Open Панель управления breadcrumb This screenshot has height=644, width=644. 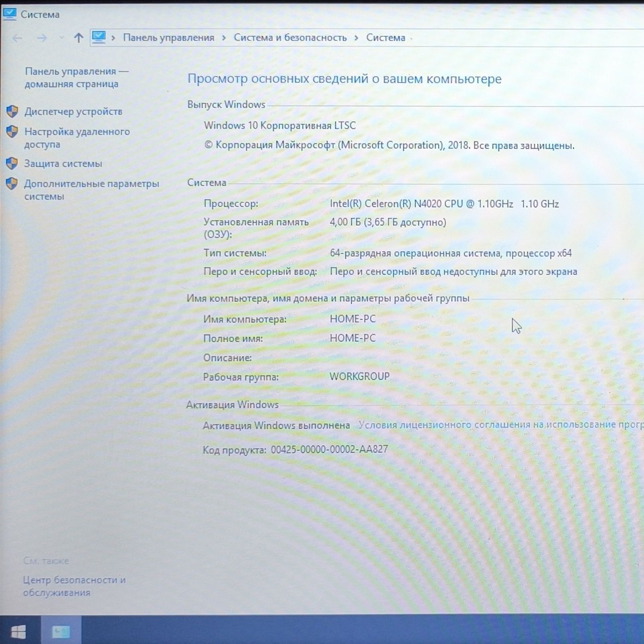click(168, 38)
